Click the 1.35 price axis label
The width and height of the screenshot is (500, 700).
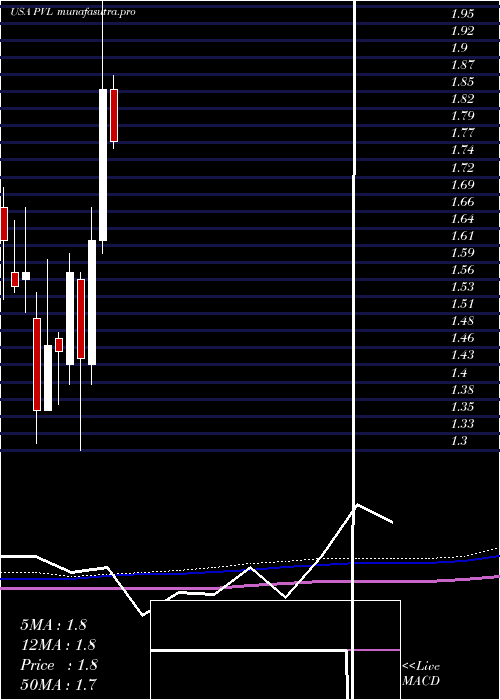[462, 407]
